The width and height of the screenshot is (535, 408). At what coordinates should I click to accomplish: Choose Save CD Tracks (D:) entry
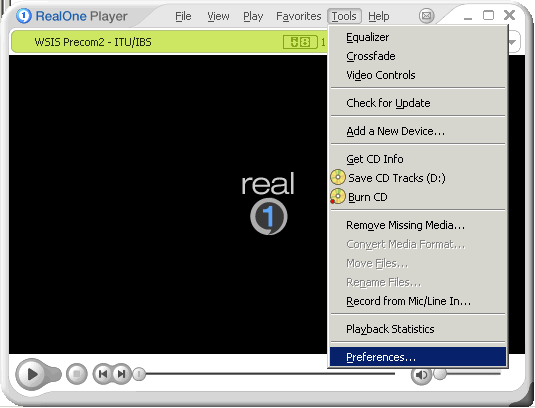click(x=418, y=178)
